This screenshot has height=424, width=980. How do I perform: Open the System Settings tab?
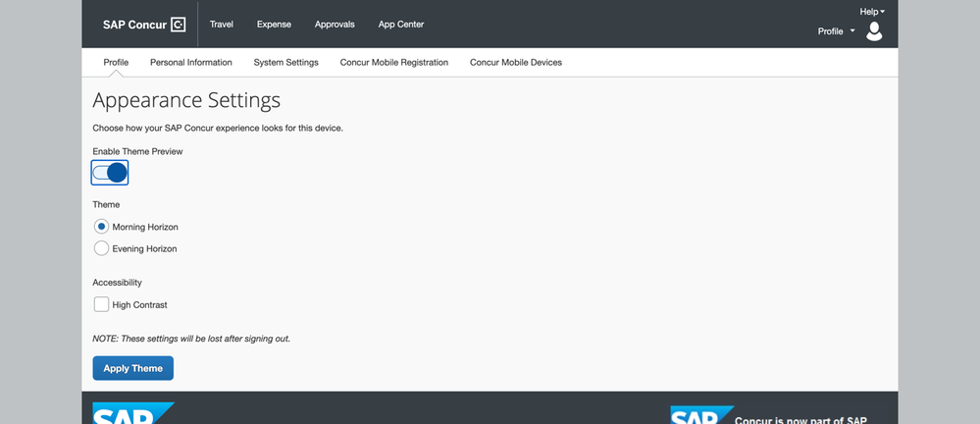tap(285, 63)
